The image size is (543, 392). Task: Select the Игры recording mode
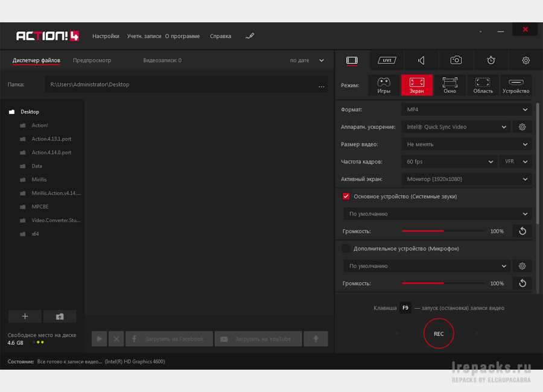click(x=384, y=85)
